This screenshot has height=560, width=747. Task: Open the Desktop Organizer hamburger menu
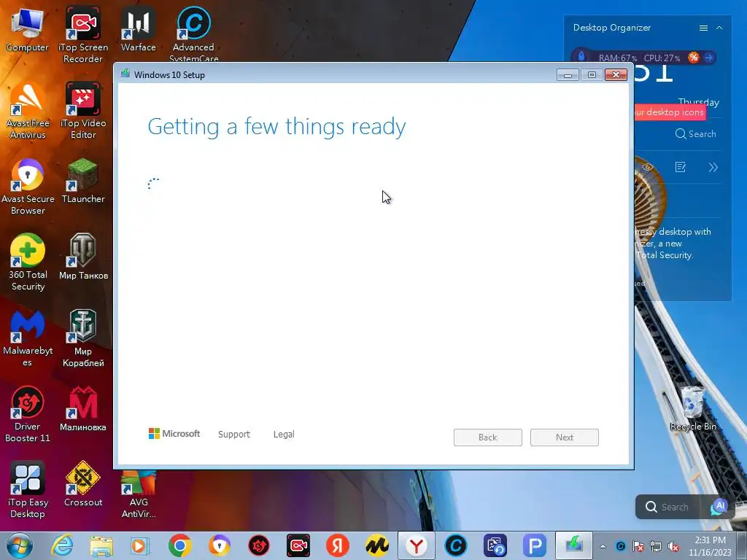coord(703,28)
